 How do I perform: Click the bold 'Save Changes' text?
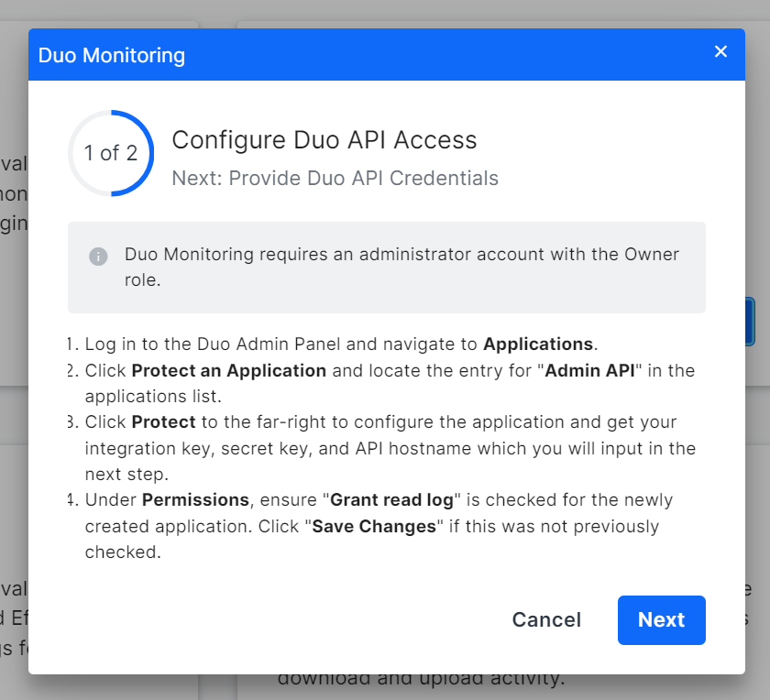(374, 526)
